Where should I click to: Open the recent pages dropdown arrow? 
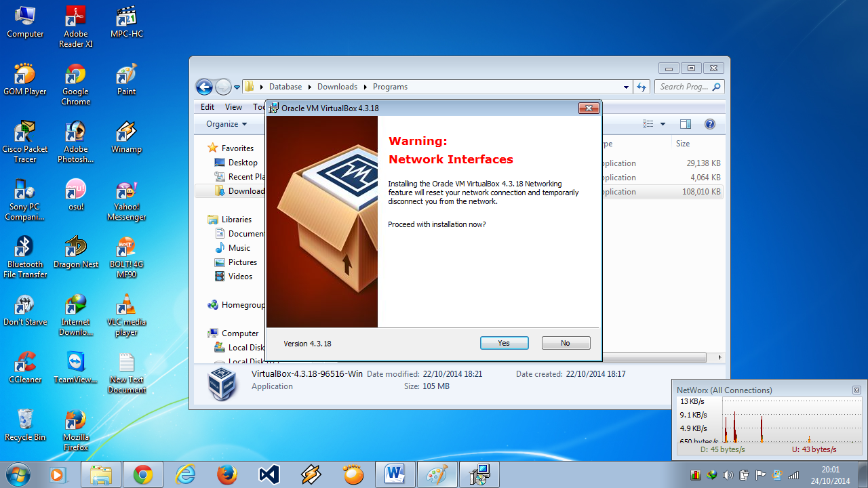237,87
